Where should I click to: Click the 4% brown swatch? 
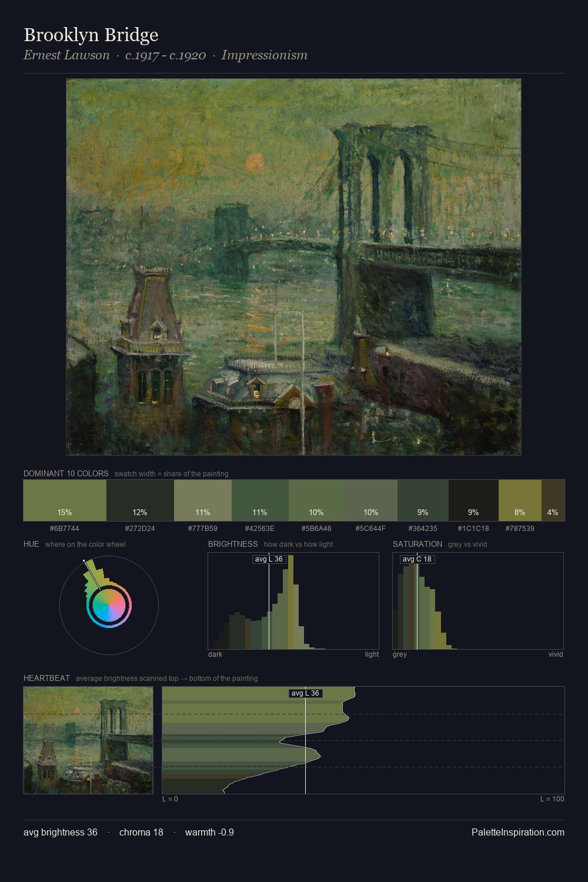click(553, 500)
